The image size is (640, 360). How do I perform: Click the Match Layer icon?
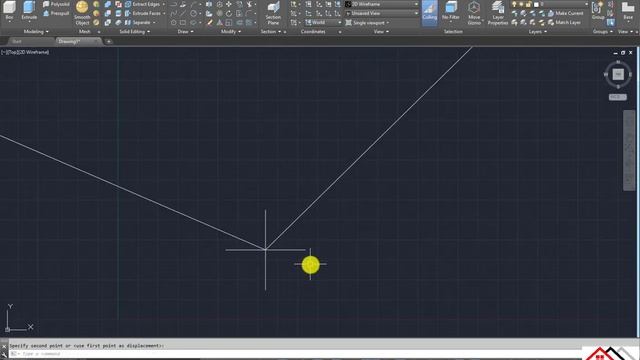(564, 22)
